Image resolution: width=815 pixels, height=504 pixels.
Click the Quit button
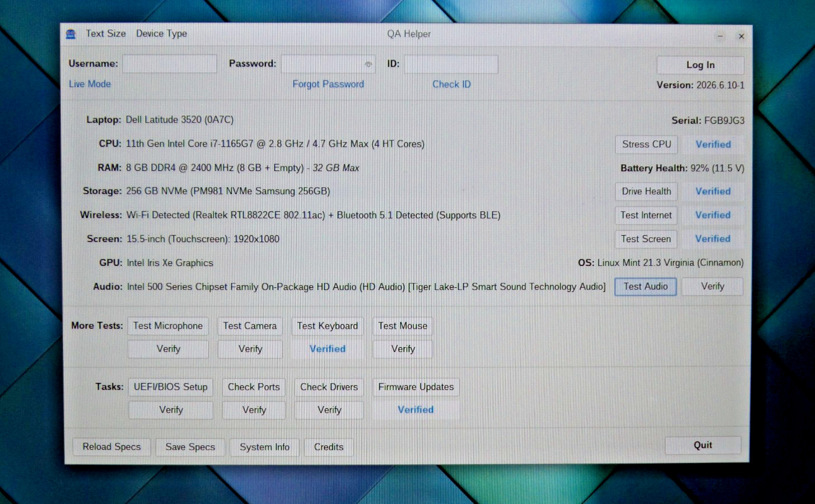(x=703, y=445)
